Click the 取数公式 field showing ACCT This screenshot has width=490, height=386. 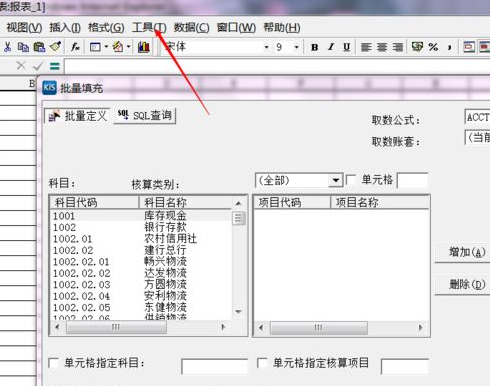pos(477,117)
